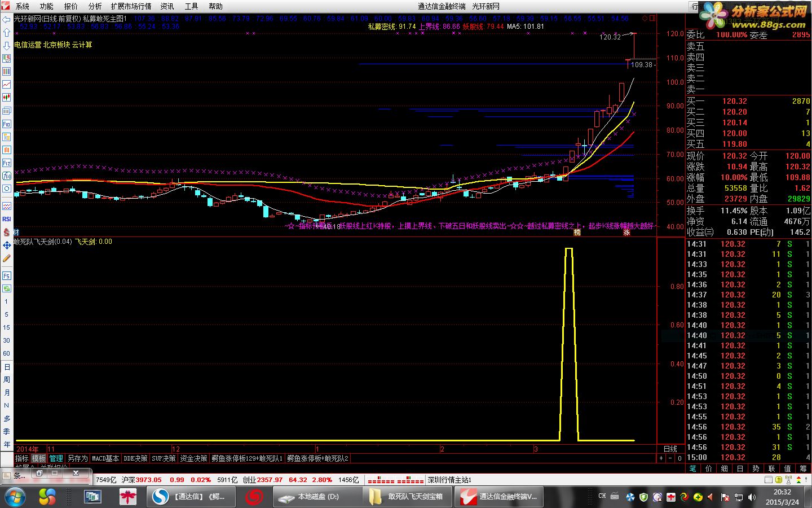812x508 pixels.
Task: Open the 功能 menu
Action: click(47, 6)
